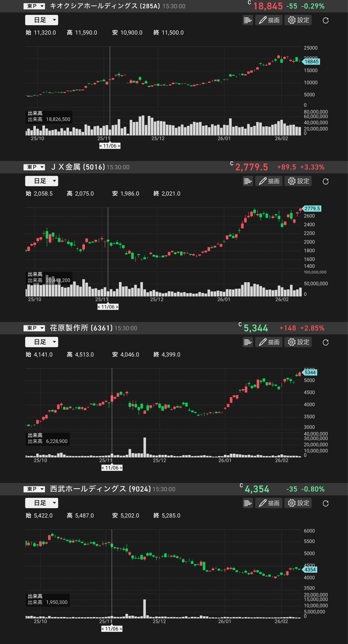Click the 11/06 date marker under 荏原製作所 chart
The width and height of the screenshot is (348, 644).
pyautogui.click(x=112, y=468)
